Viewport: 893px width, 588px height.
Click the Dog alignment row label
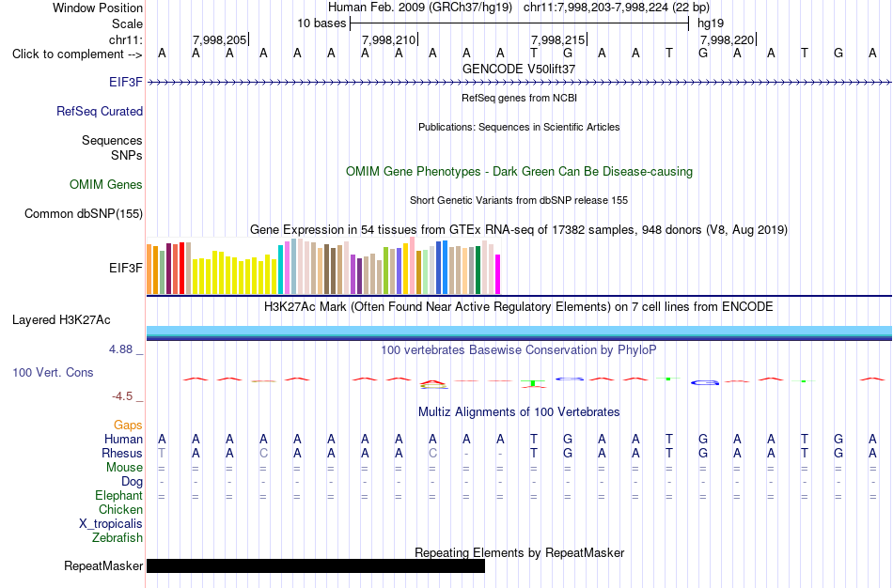pos(132,482)
